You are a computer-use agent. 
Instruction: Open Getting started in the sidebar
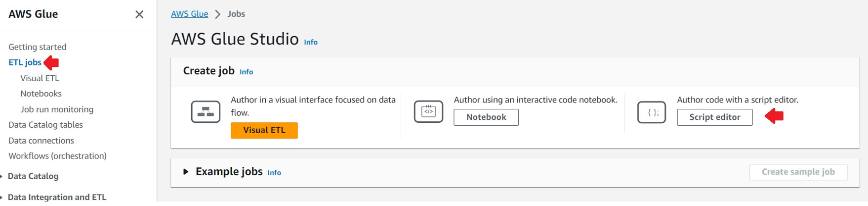click(x=37, y=47)
